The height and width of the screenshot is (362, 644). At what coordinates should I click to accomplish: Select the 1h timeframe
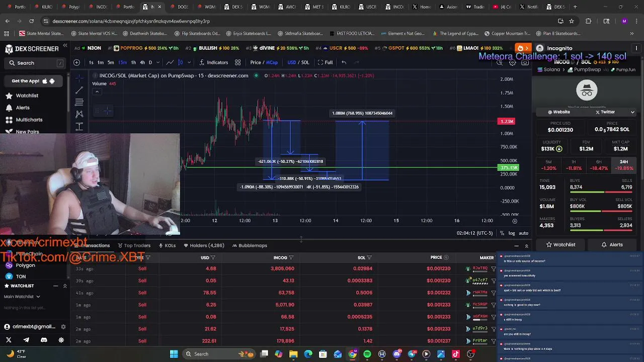tap(133, 62)
